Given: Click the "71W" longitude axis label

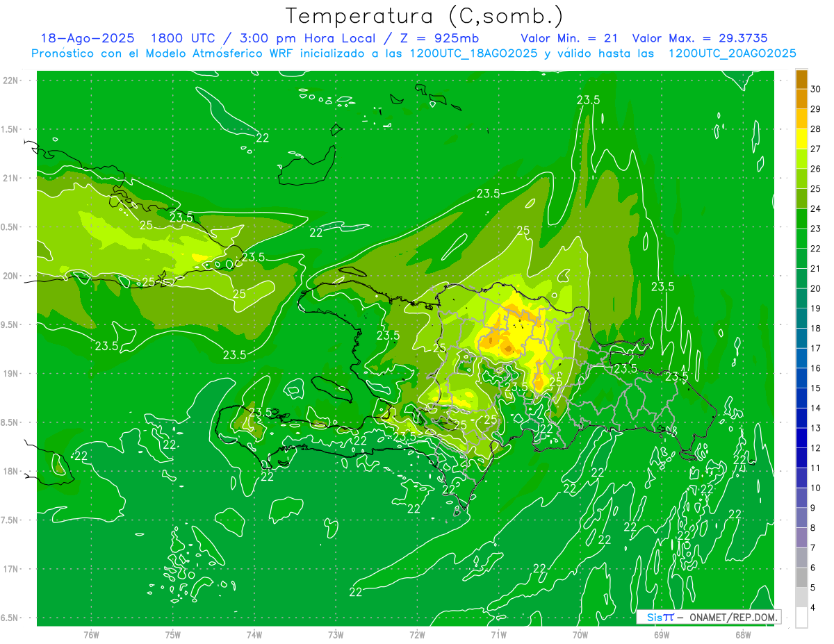Looking at the screenshot, I should [x=498, y=634].
